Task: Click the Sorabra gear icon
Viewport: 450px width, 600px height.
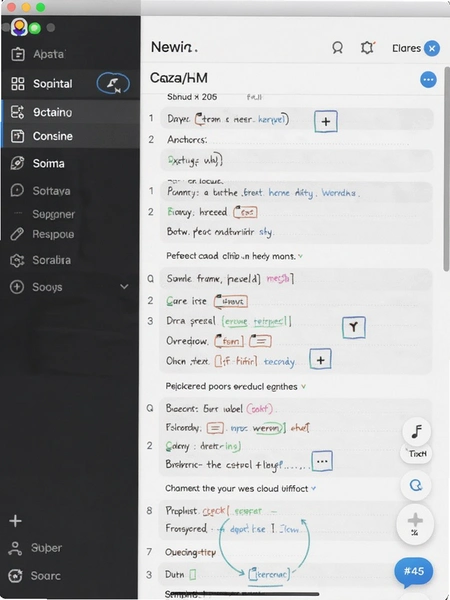Action: click(x=17, y=260)
